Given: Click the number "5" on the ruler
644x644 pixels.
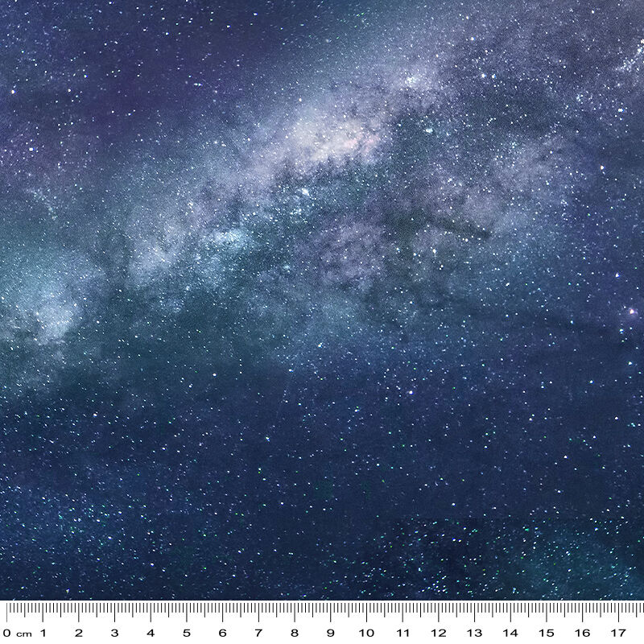Looking at the screenshot, I should [x=187, y=633].
